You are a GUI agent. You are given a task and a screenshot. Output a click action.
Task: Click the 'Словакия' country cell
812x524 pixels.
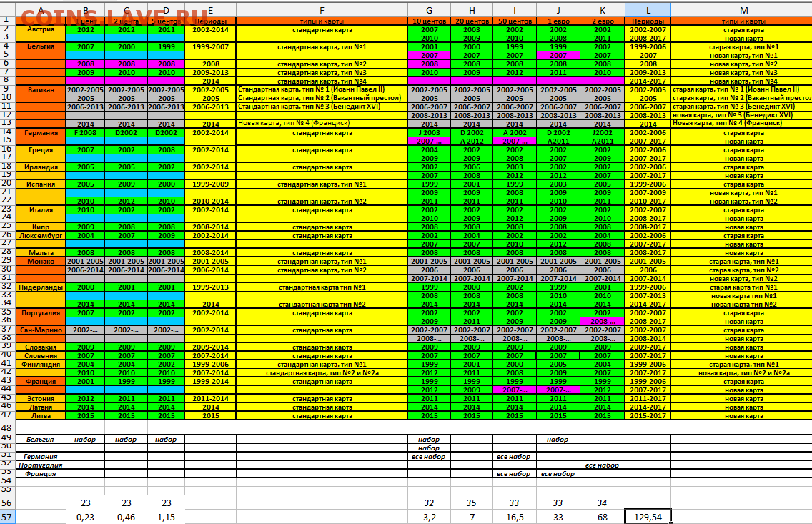point(41,347)
